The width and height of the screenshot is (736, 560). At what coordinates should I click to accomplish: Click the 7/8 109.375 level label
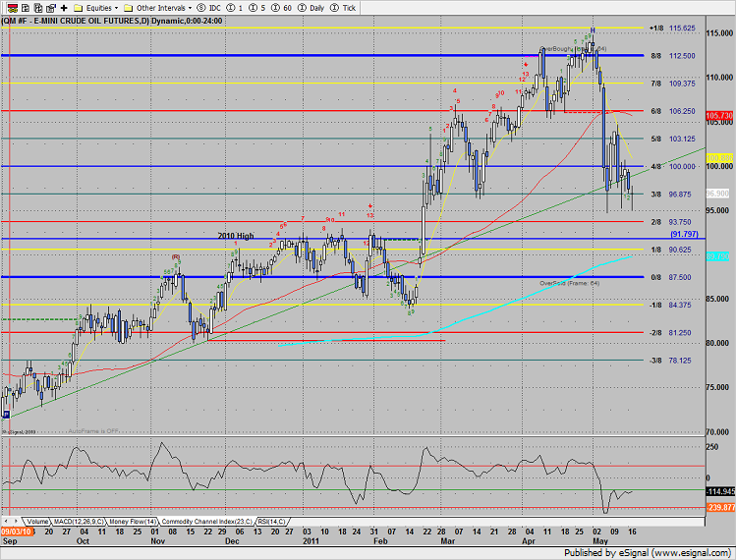coord(673,84)
